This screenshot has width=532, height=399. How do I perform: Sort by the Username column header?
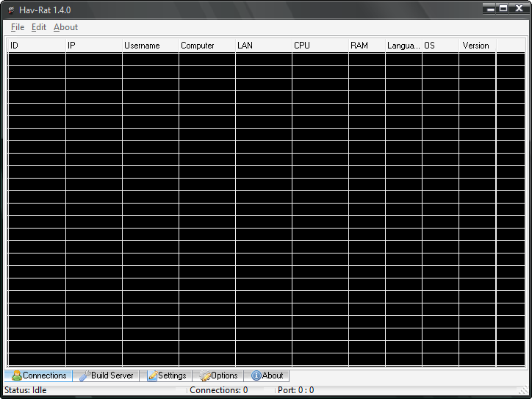pyautogui.click(x=150, y=46)
